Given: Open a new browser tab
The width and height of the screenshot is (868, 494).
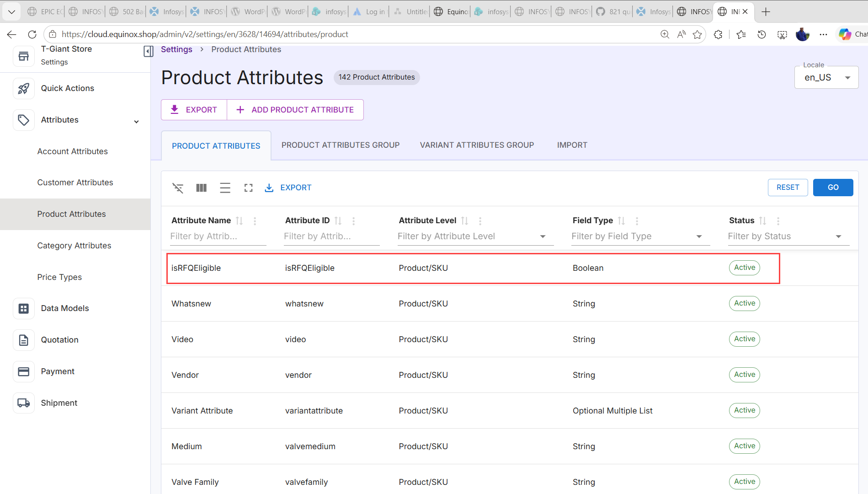Looking at the screenshot, I should pyautogui.click(x=766, y=12).
